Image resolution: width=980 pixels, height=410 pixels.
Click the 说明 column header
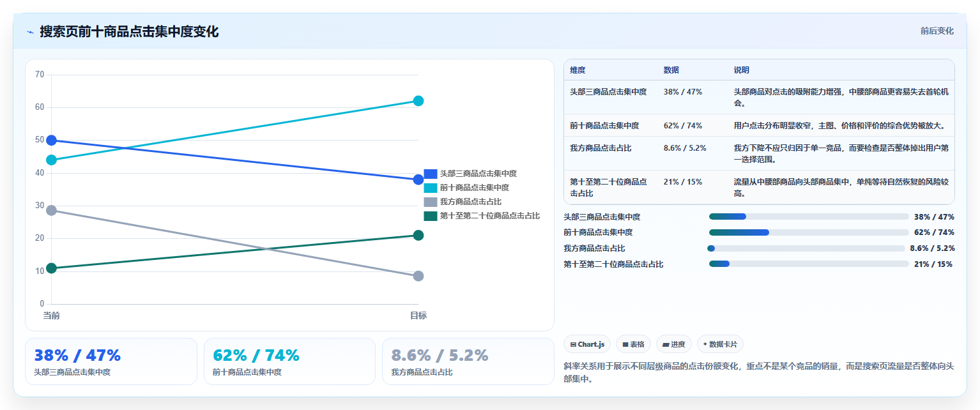742,70
